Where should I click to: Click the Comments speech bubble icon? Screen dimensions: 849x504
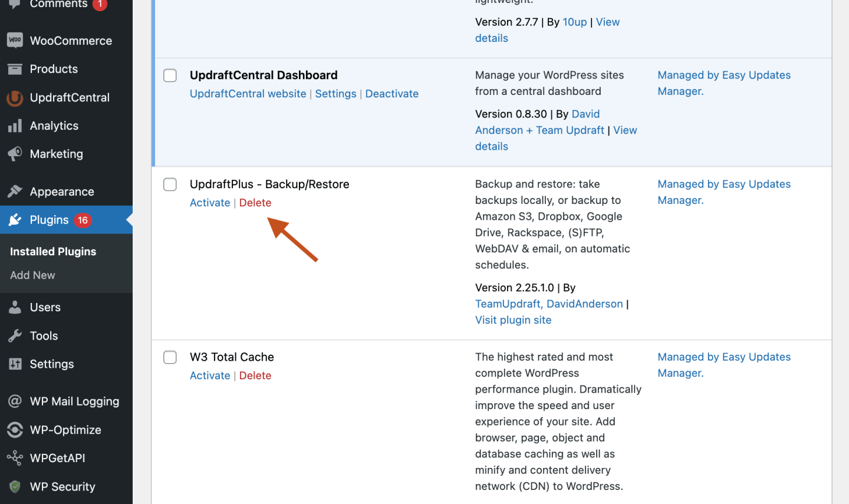pos(13,5)
